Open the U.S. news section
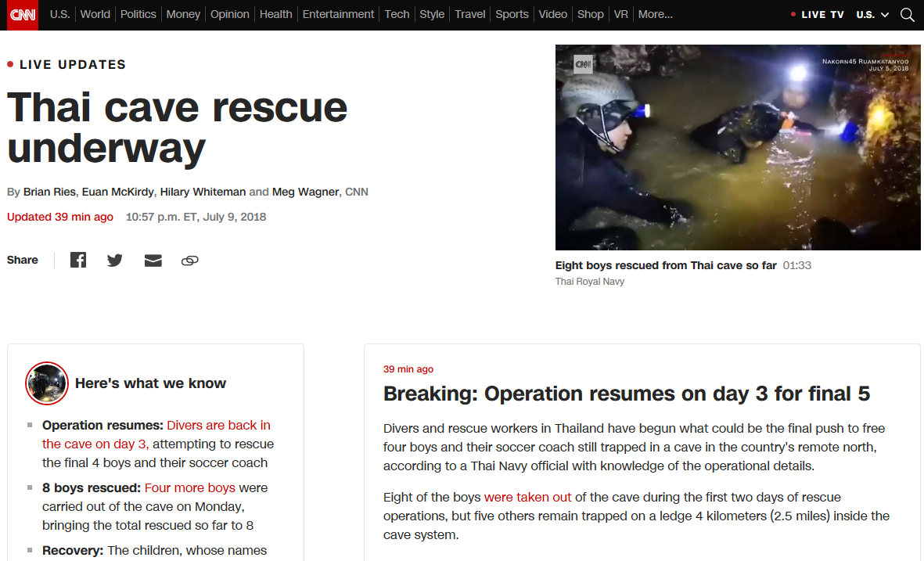Viewport: 924px width, 561px height. pyautogui.click(x=59, y=14)
